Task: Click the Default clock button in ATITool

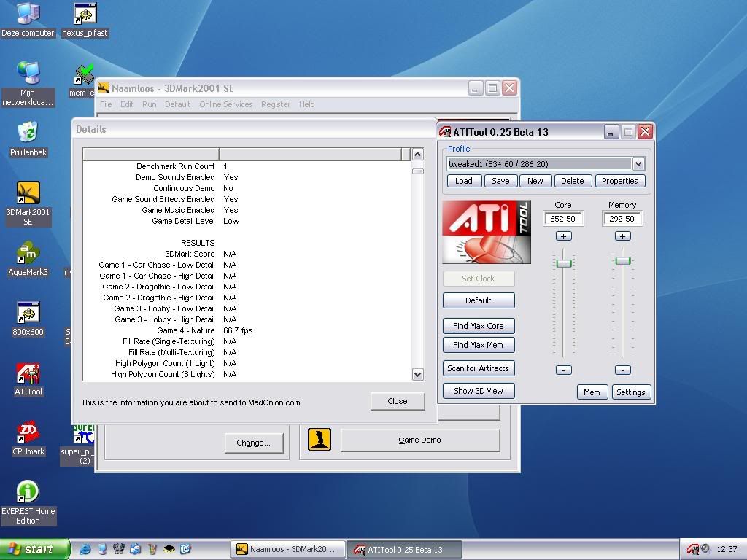Action: click(x=479, y=300)
